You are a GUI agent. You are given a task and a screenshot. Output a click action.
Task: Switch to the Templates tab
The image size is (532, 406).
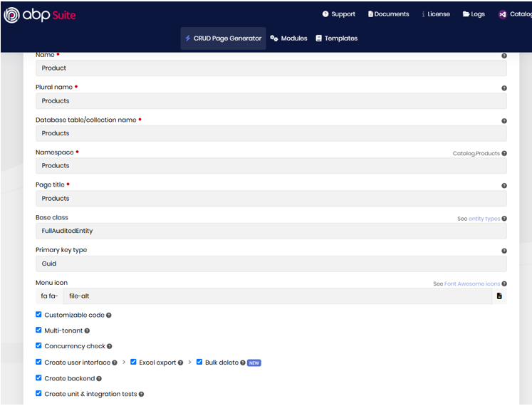click(x=337, y=38)
